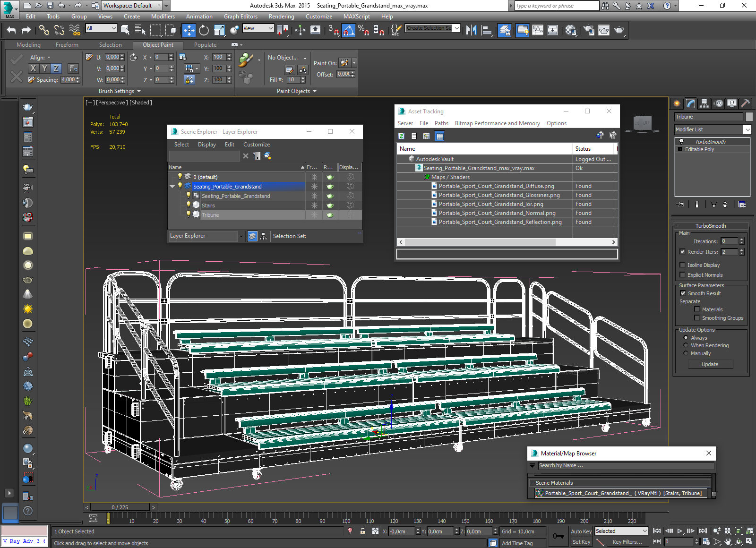Screen dimensions: 756x548
Task: Open the Selected key filter dropdown
Action: (621, 531)
